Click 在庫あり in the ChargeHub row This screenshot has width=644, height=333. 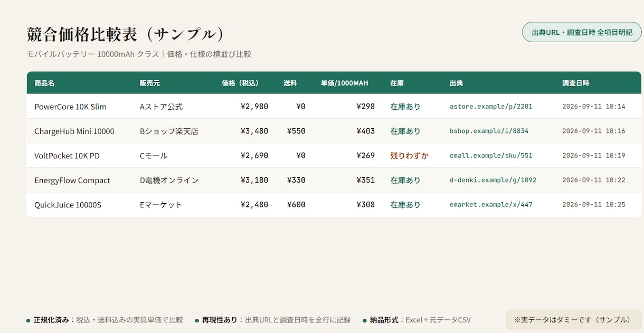(x=405, y=131)
